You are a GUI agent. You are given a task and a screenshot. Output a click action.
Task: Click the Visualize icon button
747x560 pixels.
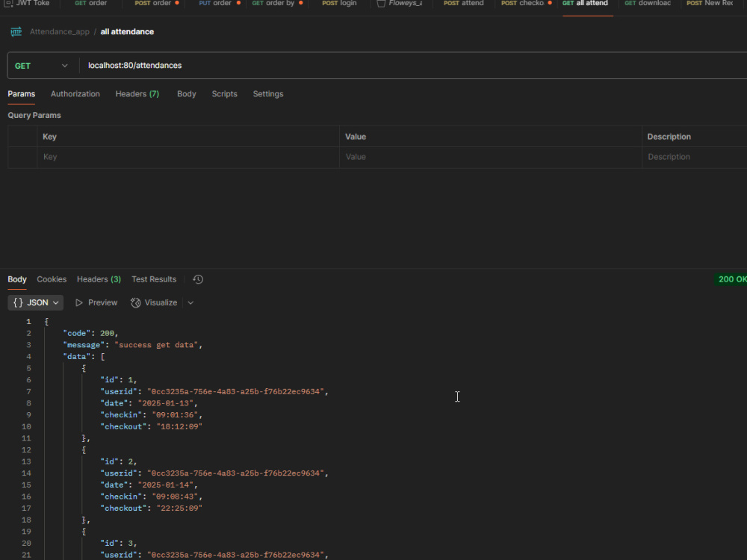click(154, 303)
